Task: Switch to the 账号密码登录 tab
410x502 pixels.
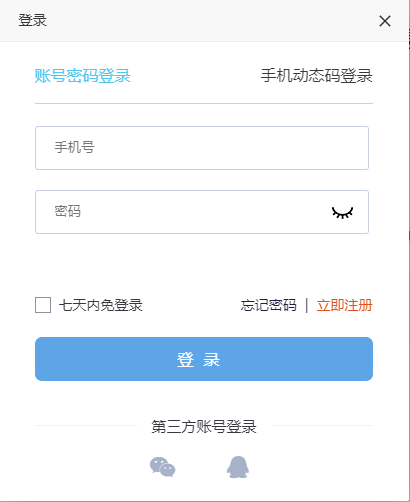Action: pyautogui.click(x=83, y=76)
